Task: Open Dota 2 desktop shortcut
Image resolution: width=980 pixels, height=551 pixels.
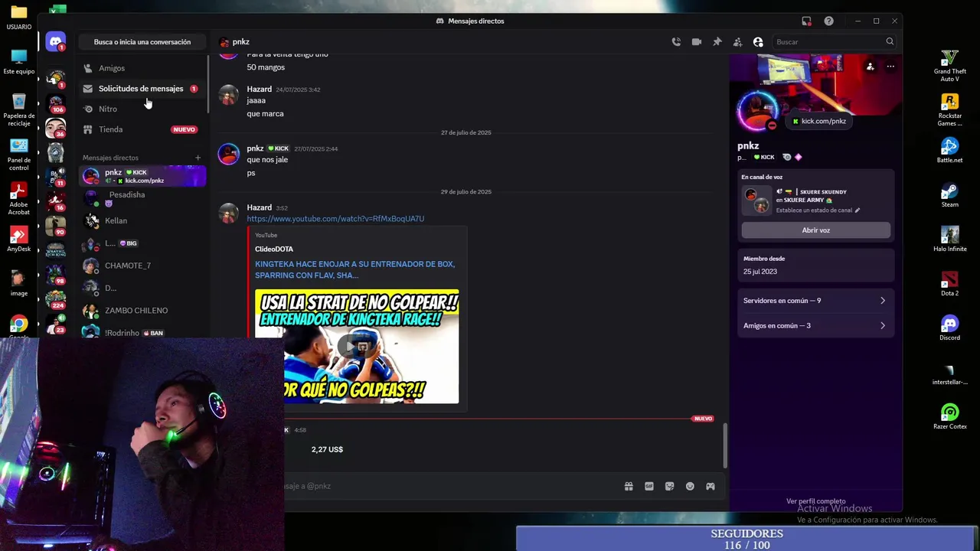Action: (x=949, y=284)
